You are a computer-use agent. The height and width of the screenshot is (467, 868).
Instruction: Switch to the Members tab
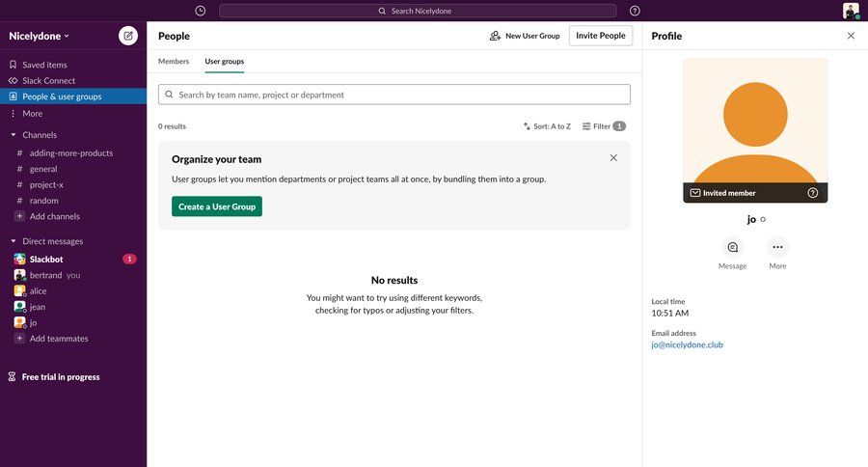pos(174,62)
